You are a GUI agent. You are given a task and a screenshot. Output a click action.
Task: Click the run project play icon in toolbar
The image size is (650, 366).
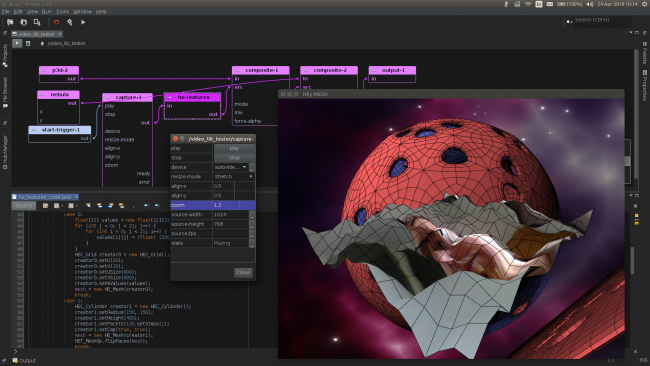pyautogui.click(x=83, y=22)
